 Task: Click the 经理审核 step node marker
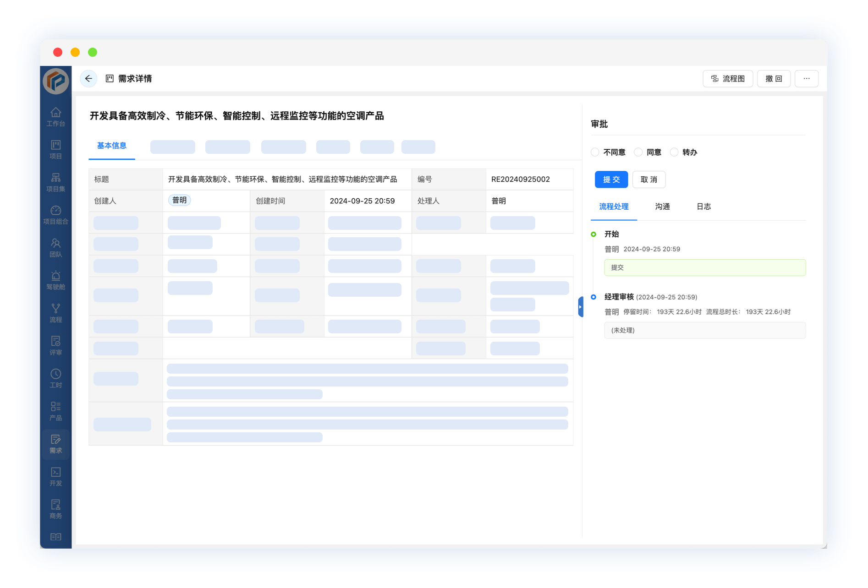(x=593, y=297)
